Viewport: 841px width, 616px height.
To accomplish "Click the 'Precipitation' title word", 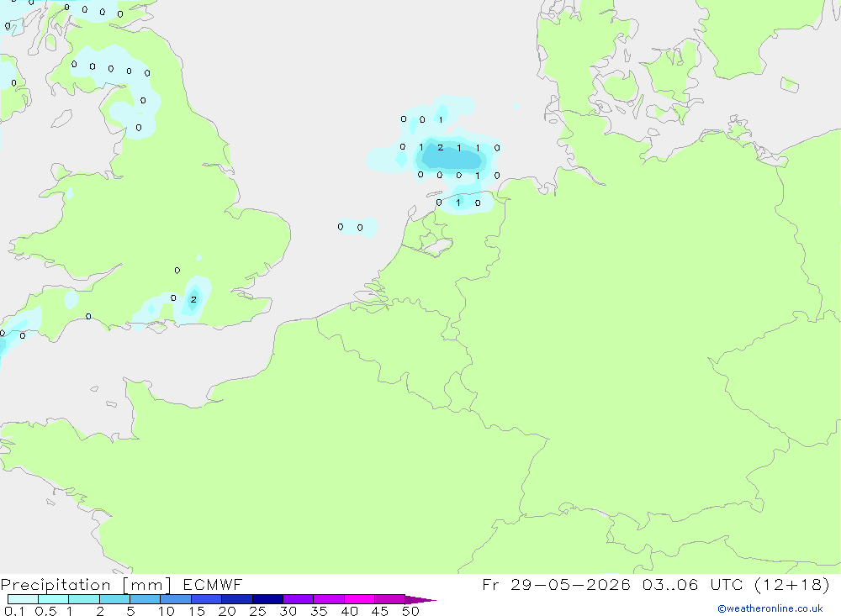I will [56, 585].
